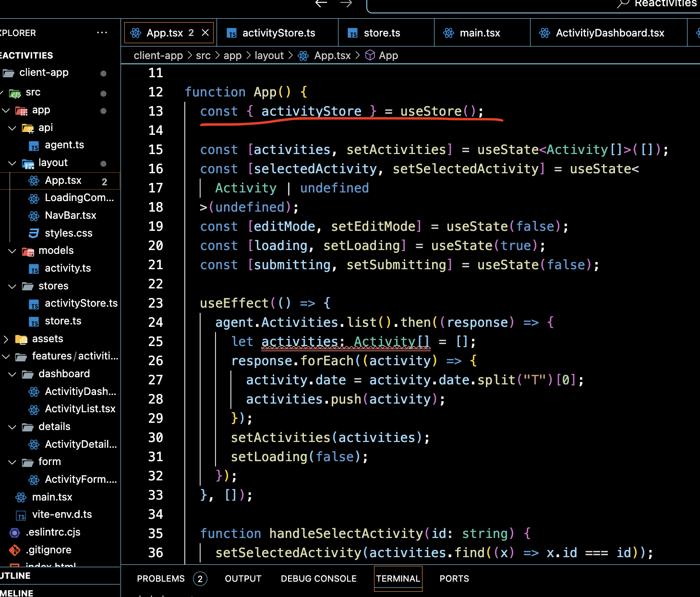Switch to the store.ts editor tab
Image resolution: width=700 pixels, height=597 pixels.
386,33
